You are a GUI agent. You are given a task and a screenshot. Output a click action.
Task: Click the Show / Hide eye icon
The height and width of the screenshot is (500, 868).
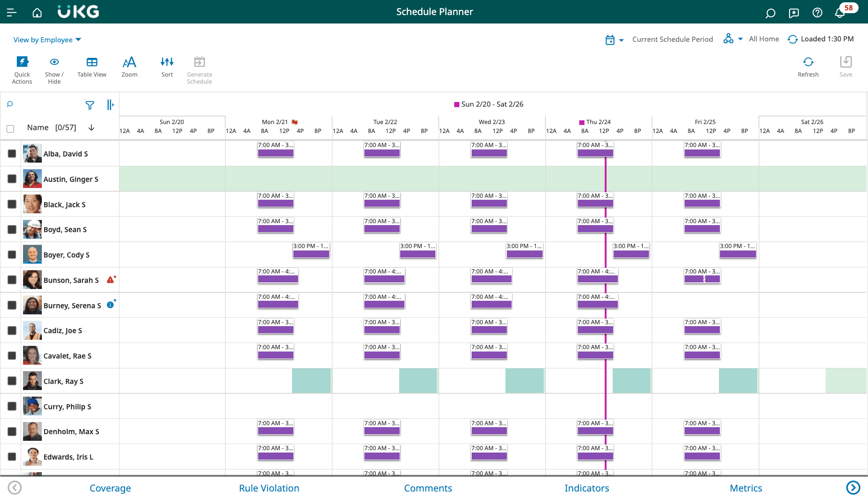(54, 62)
